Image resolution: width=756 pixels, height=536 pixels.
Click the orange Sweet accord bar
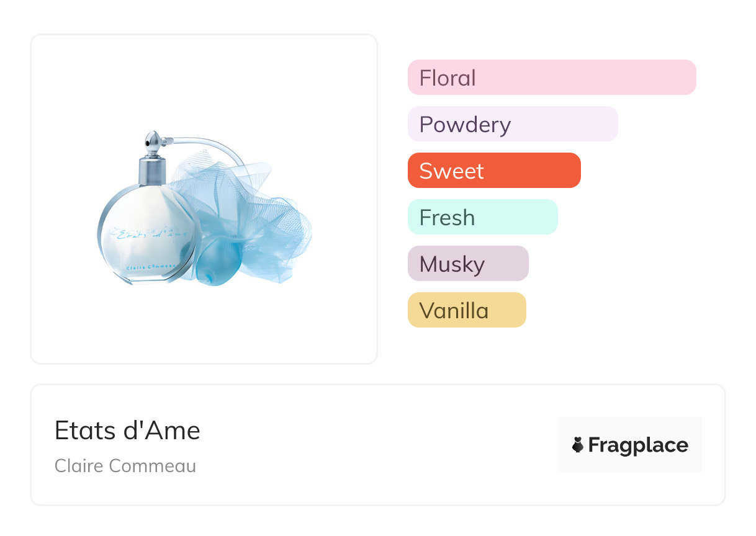tap(493, 171)
